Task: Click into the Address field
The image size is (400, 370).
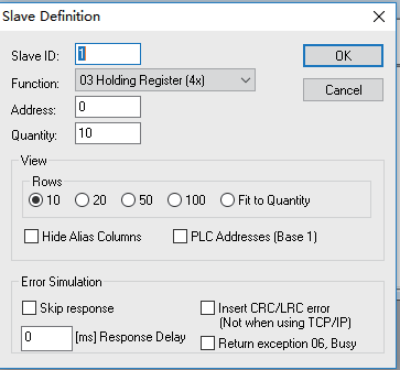Action: coord(108,107)
